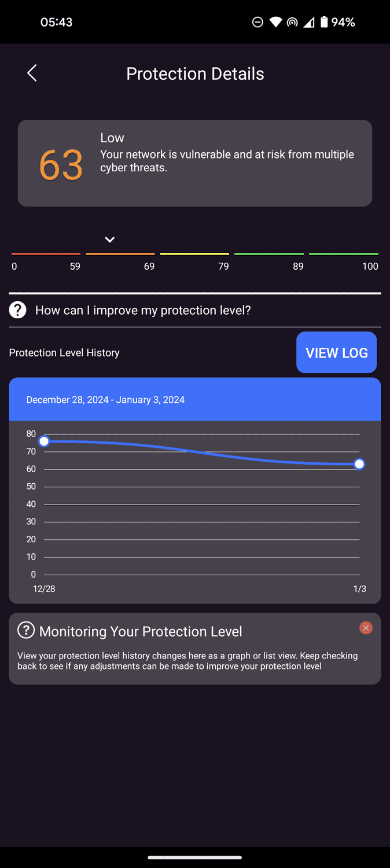Select the 1/3 data point on graph

[359, 464]
